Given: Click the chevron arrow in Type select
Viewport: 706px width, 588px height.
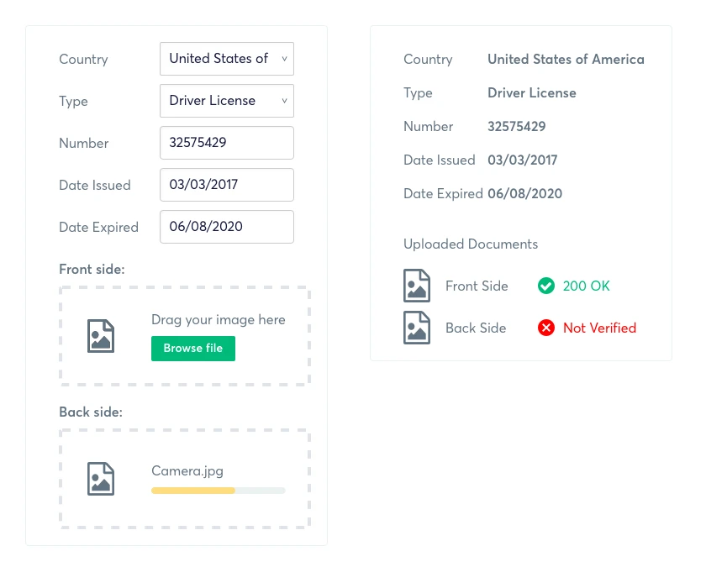Looking at the screenshot, I should point(284,101).
